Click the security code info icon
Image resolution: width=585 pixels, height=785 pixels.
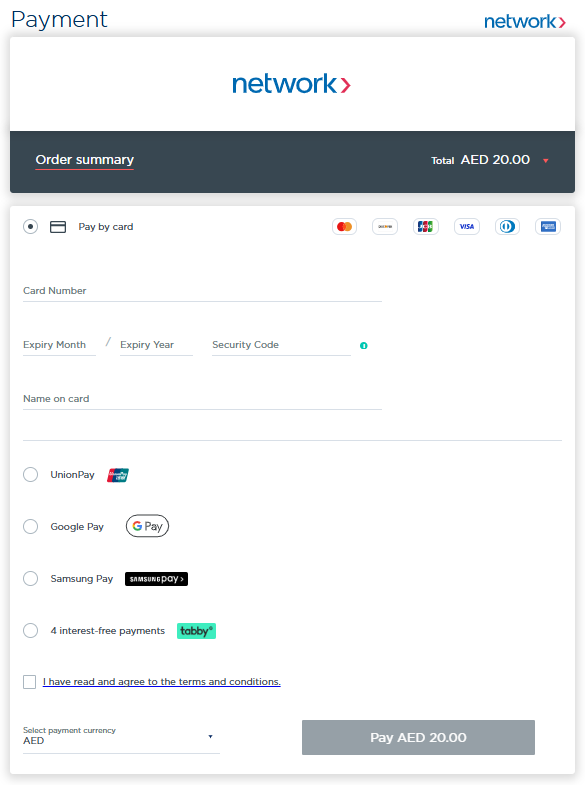point(364,345)
